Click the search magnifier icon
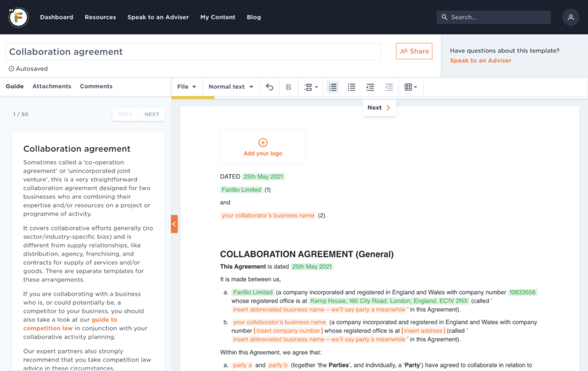 click(x=445, y=17)
